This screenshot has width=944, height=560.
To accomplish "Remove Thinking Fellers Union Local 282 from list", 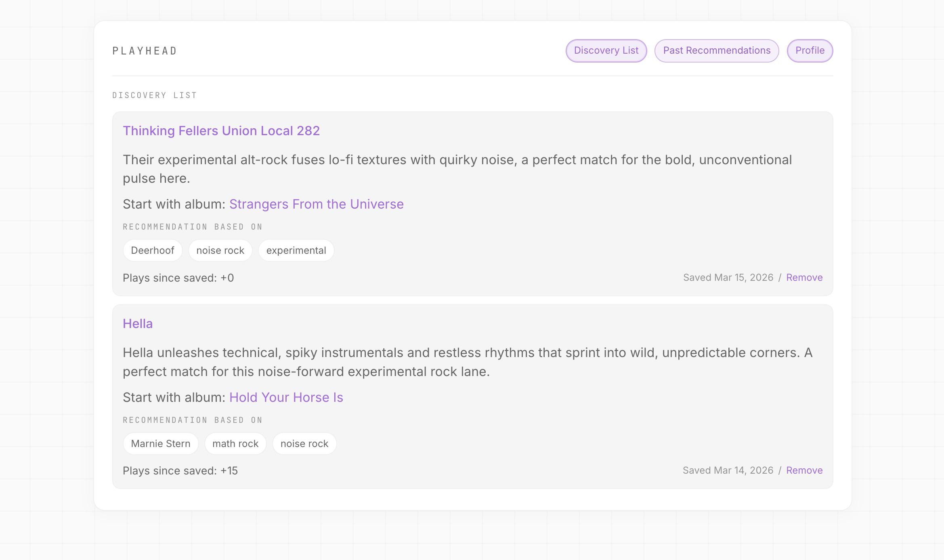I will coord(804,277).
